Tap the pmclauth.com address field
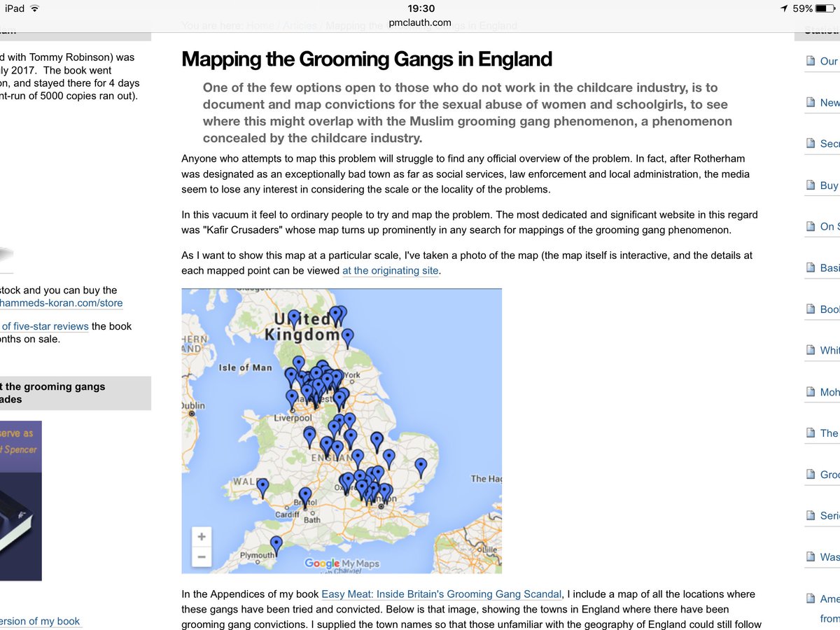This screenshot has width=840, height=630. pos(420,22)
